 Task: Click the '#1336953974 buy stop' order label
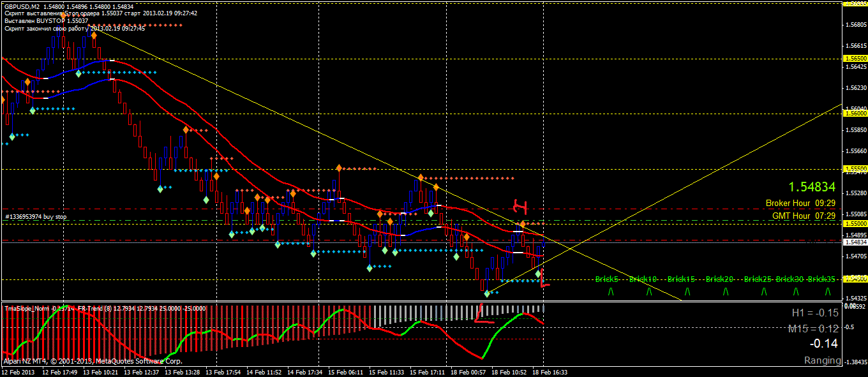pyautogui.click(x=36, y=217)
